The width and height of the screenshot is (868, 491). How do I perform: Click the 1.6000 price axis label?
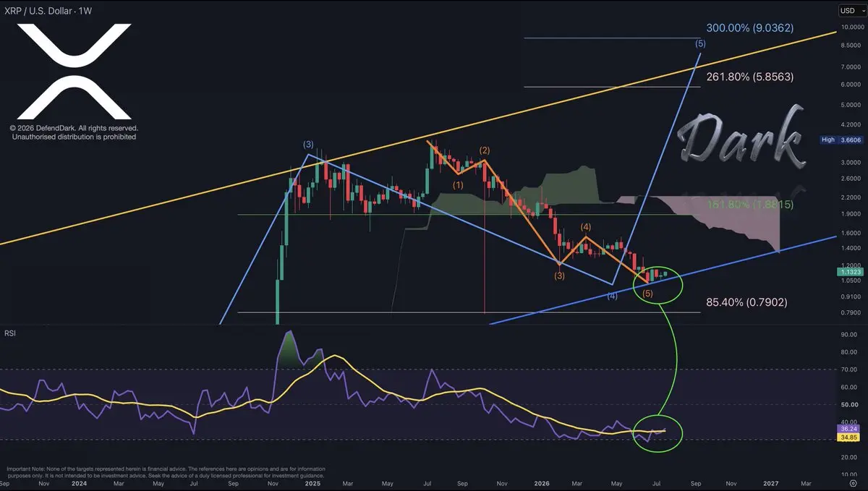coord(849,233)
